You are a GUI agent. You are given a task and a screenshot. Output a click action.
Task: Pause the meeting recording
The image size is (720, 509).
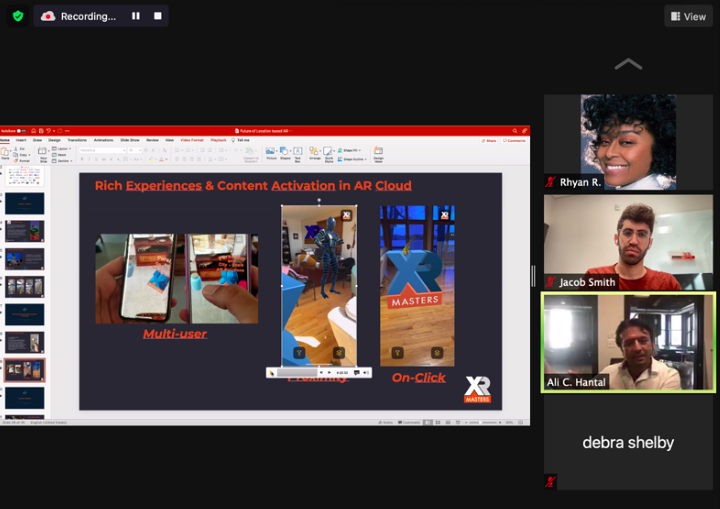coord(136,16)
